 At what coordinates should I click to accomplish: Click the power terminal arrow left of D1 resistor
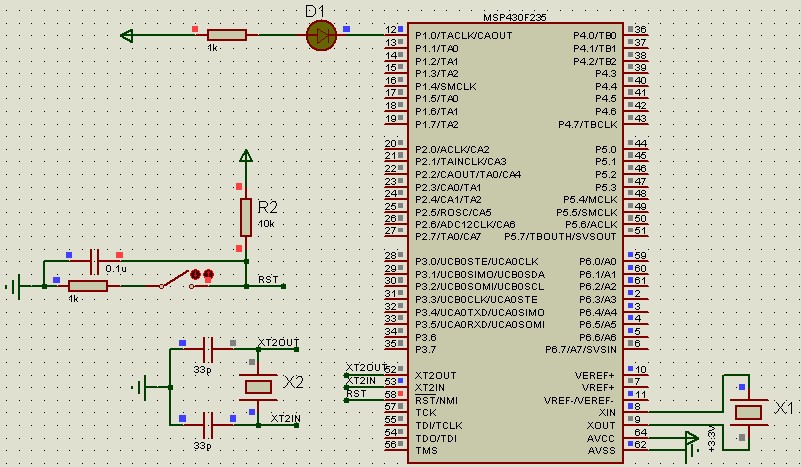point(127,36)
